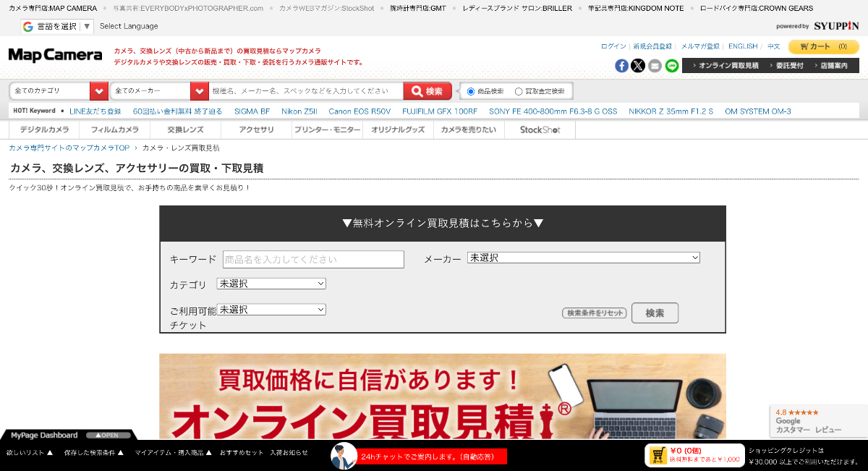Image resolution: width=868 pixels, height=471 pixels.
Task: Open the カテゴリ 未選択 dropdown
Action: 271,284
